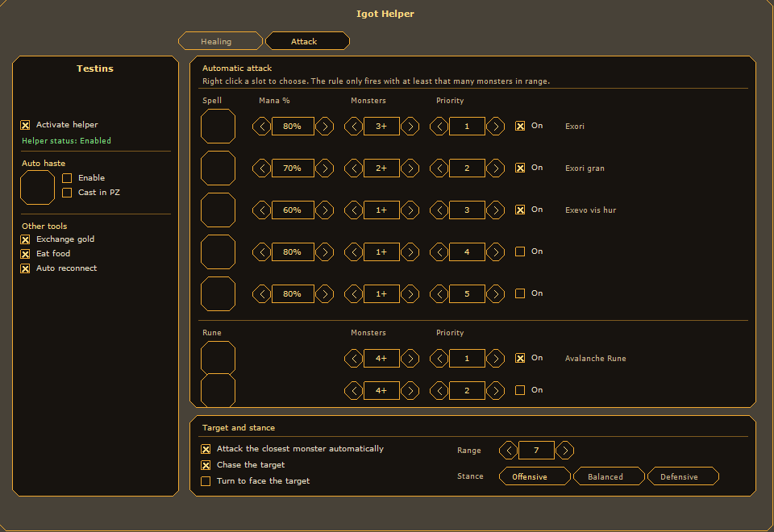Decrease Mana % for Exori
Viewport: 774px width, 532px height.
coord(261,127)
